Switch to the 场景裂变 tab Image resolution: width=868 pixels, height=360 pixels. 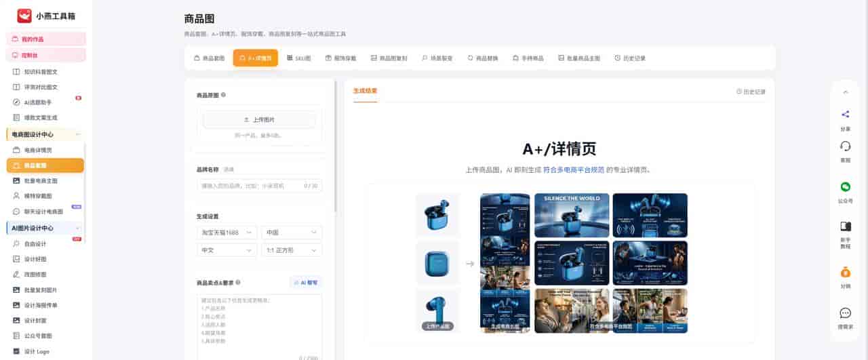[x=437, y=58]
